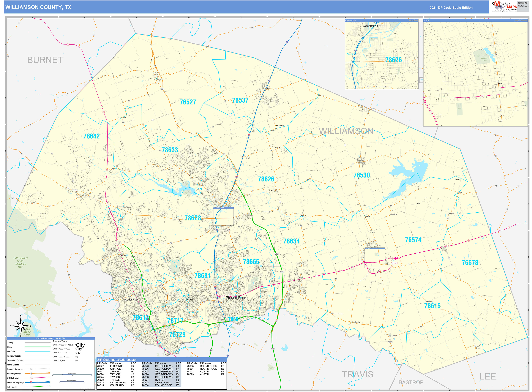
Task: Click the Scale in Miles bar
Action: coord(72,375)
